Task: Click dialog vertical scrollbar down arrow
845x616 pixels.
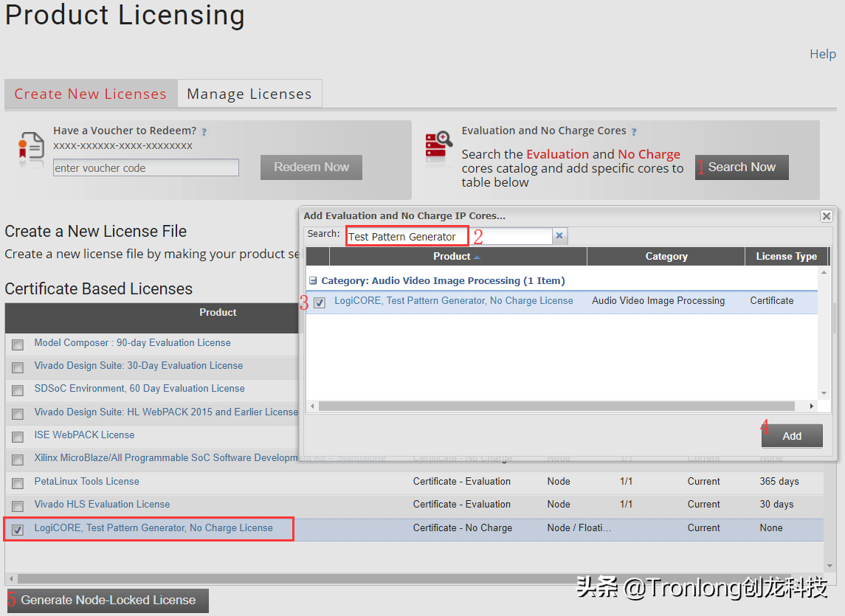Action: [824, 393]
